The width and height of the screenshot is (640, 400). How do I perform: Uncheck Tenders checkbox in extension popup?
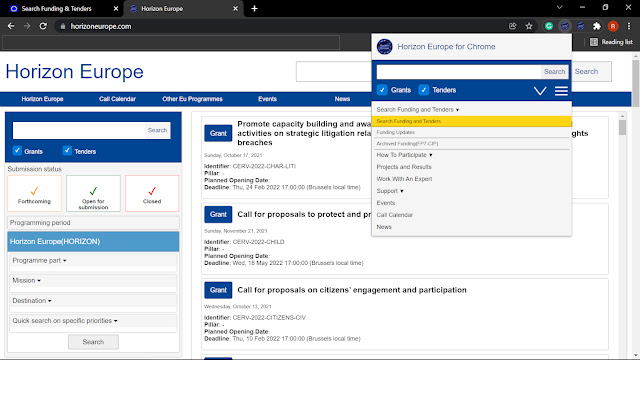click(x=424, y=90)
